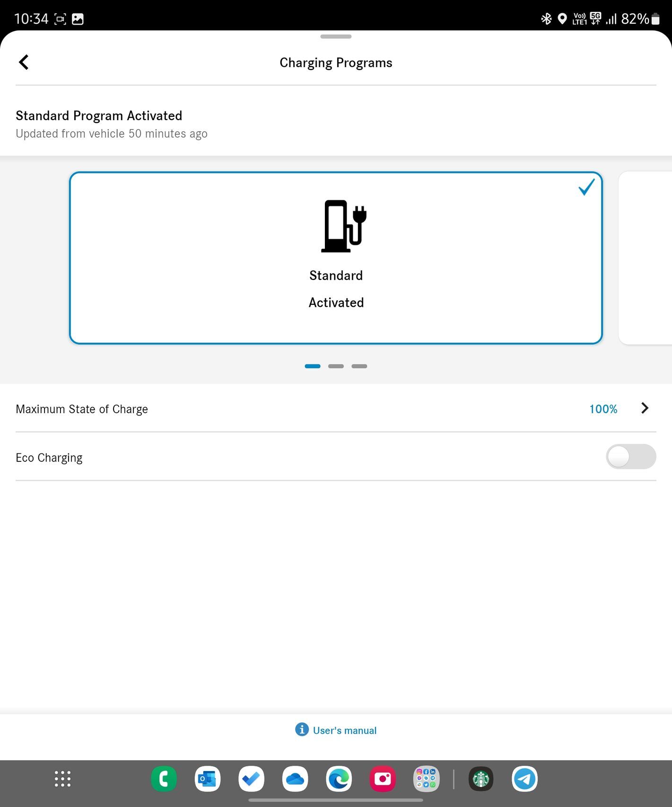This screenshot has height=807, width=672.
Task: Open the app drawer grid icon
Action: coord(62,779)
